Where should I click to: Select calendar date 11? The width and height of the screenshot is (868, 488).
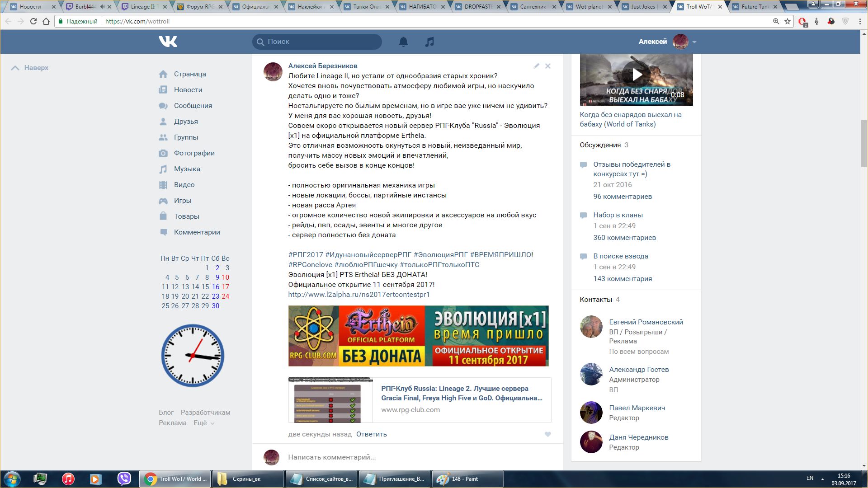click(165, 287)
